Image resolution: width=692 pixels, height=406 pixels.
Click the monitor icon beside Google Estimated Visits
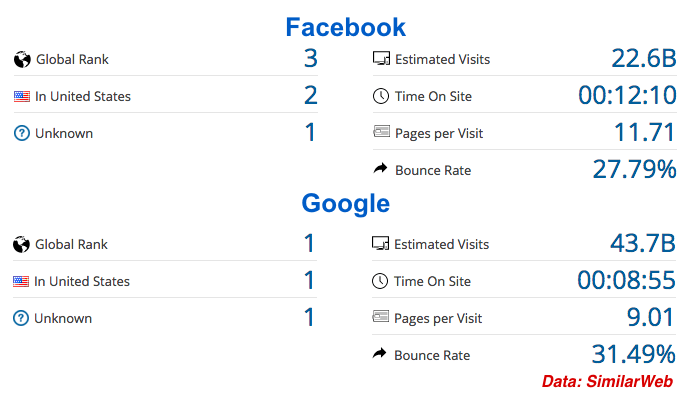pos(379,244)
